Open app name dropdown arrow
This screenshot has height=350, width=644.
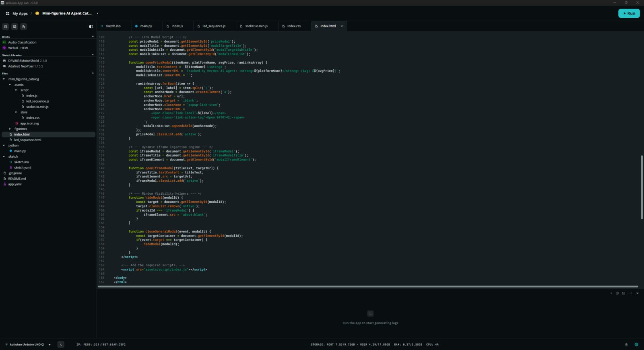point(97,13)
